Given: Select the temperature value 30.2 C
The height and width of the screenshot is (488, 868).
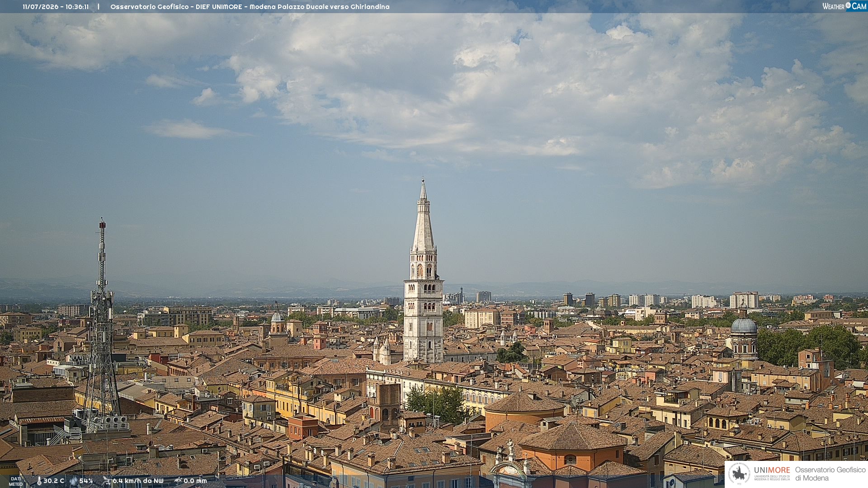Looking at the screenshot, I should pyautogui.click(x=54, y=481).
